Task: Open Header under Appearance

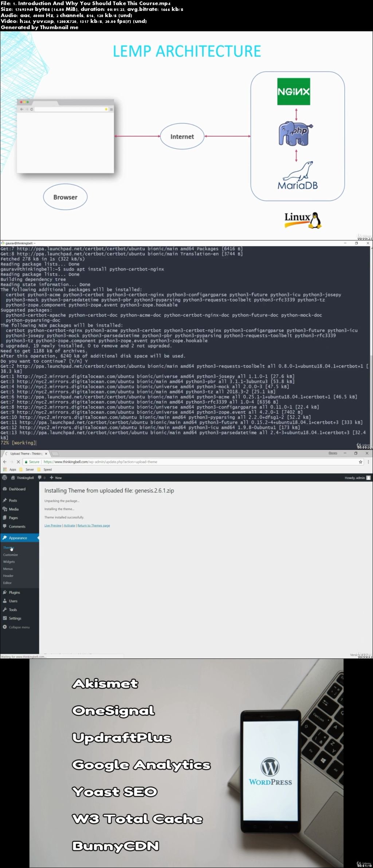Action: click(8, 576)
